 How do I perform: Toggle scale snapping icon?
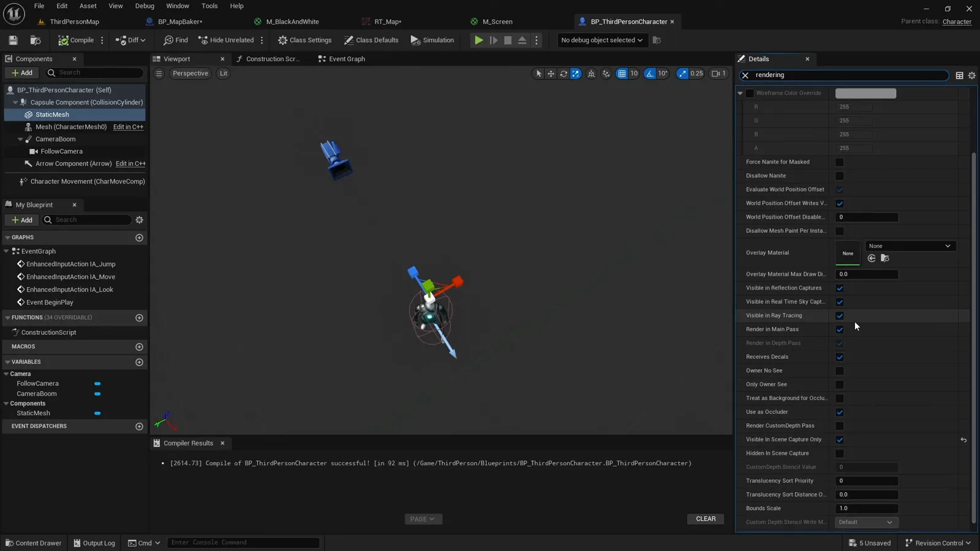click(682, 73)
